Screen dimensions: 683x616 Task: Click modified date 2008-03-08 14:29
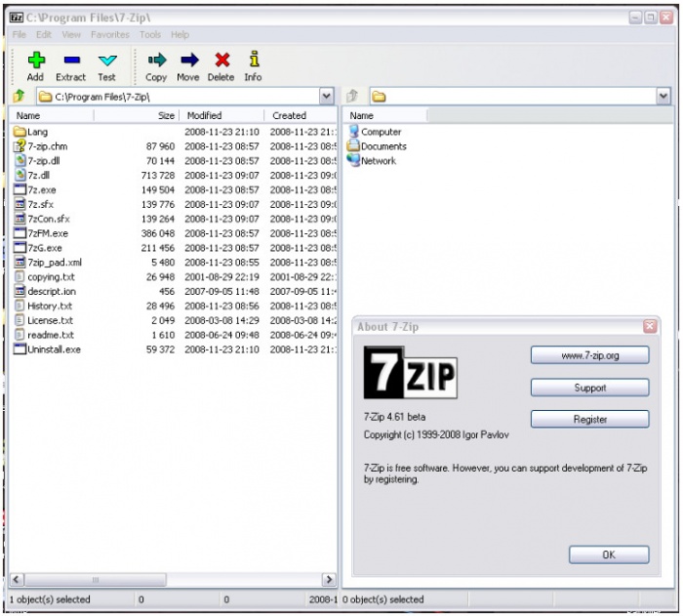pyautogui.click(x=221, y=320)
